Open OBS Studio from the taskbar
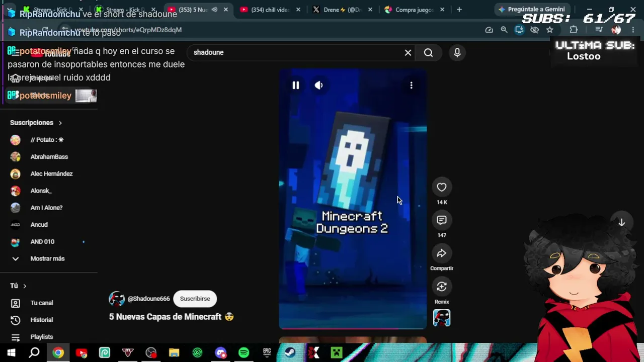 pos(151,353)
